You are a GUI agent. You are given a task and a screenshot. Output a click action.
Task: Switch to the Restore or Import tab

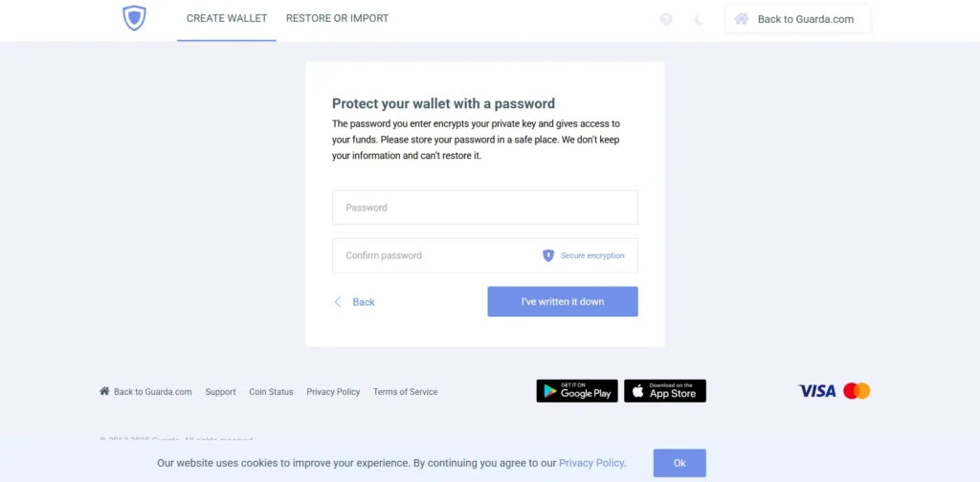click(338, 19)
